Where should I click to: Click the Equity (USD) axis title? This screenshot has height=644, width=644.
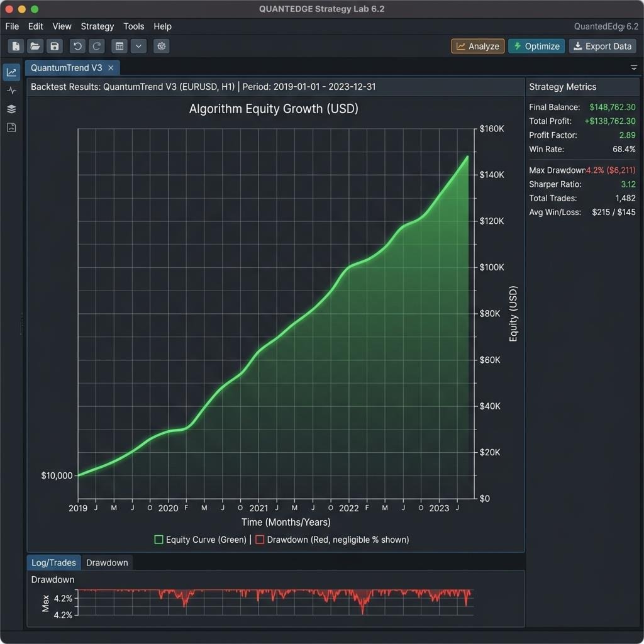tap(513, 314)
